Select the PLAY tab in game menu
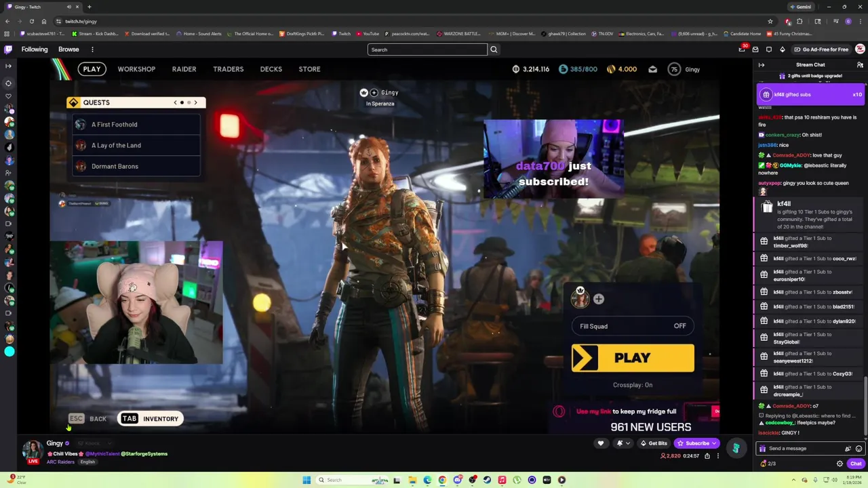 coord(92,69)
